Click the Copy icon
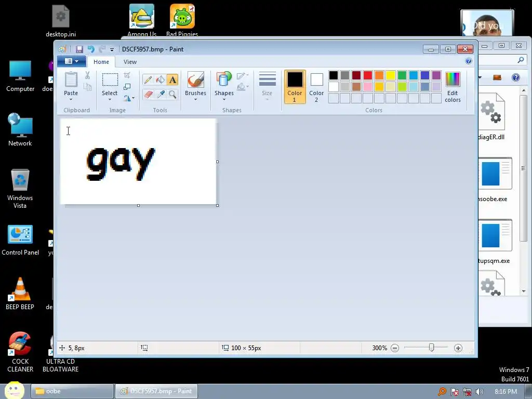This screenshot has width=532, height=399. (87, 87)
